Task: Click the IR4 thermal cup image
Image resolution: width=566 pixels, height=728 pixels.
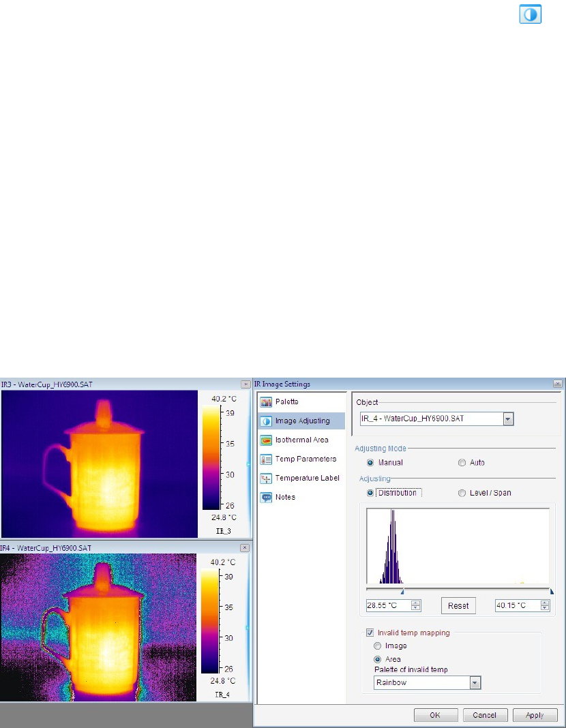Action: [x=98, y=628]
